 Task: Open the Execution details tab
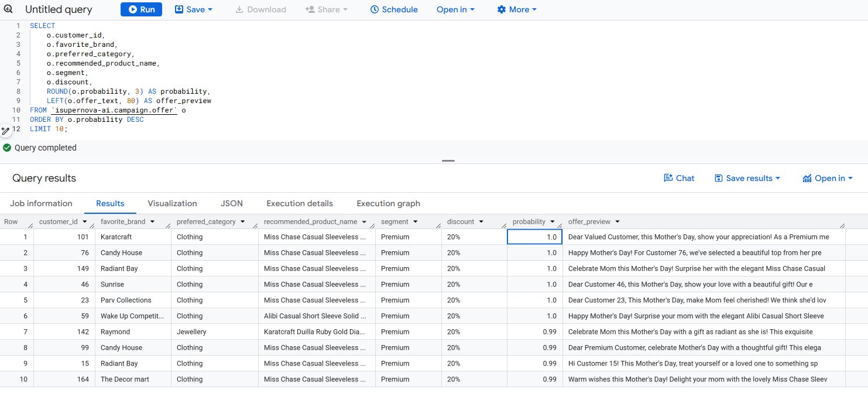click(300, 203)
